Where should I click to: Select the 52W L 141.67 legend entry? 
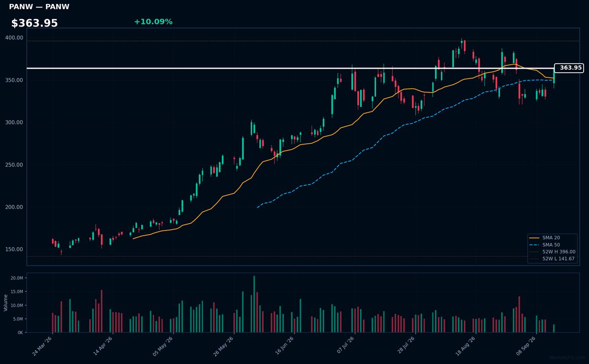pos(552,259)
